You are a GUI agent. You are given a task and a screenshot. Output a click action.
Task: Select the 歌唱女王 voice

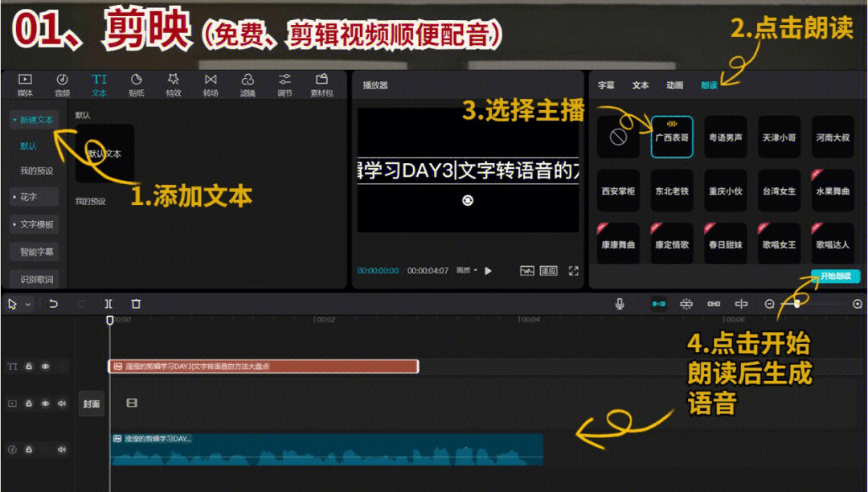(780, 244)
